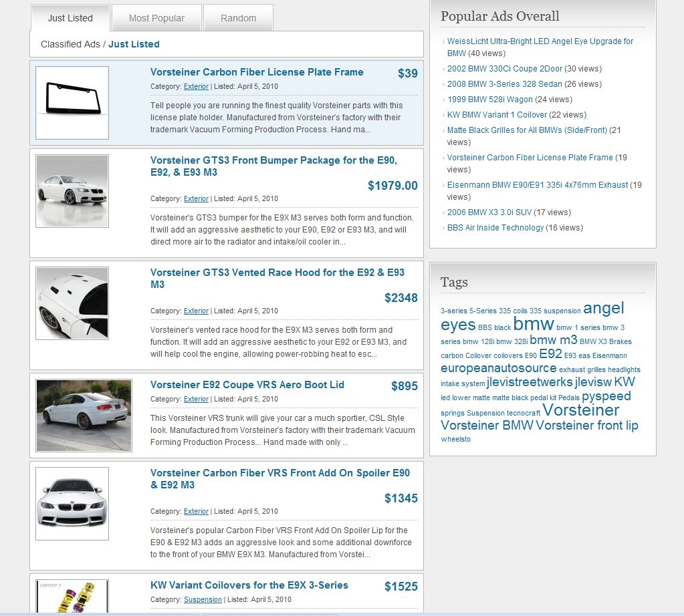Image resolution: width=684 pixels, height=616 pixels.
Task: Open the VRS Front Spoiler thumbnail
Action: tap(72, 504)
